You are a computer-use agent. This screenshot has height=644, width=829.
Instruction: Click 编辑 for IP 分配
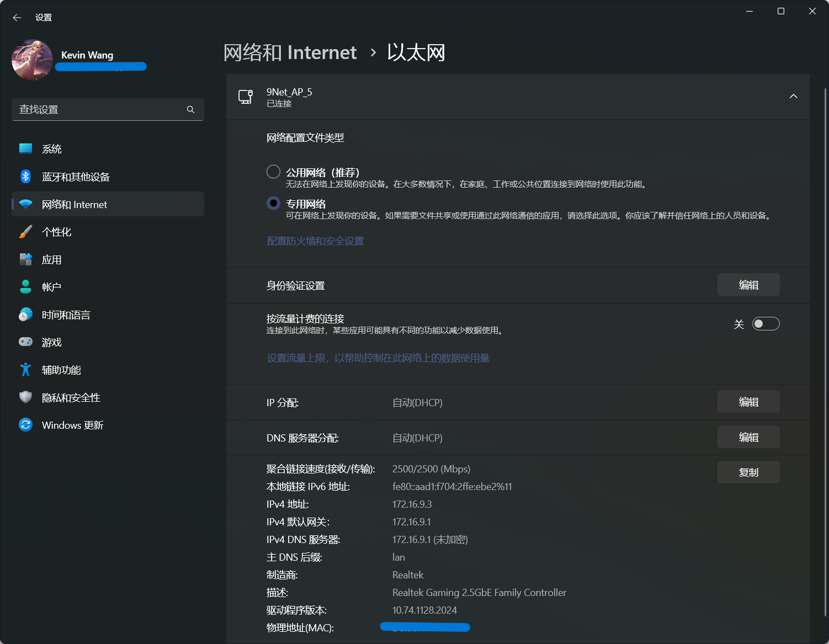[x=748, y=402]
